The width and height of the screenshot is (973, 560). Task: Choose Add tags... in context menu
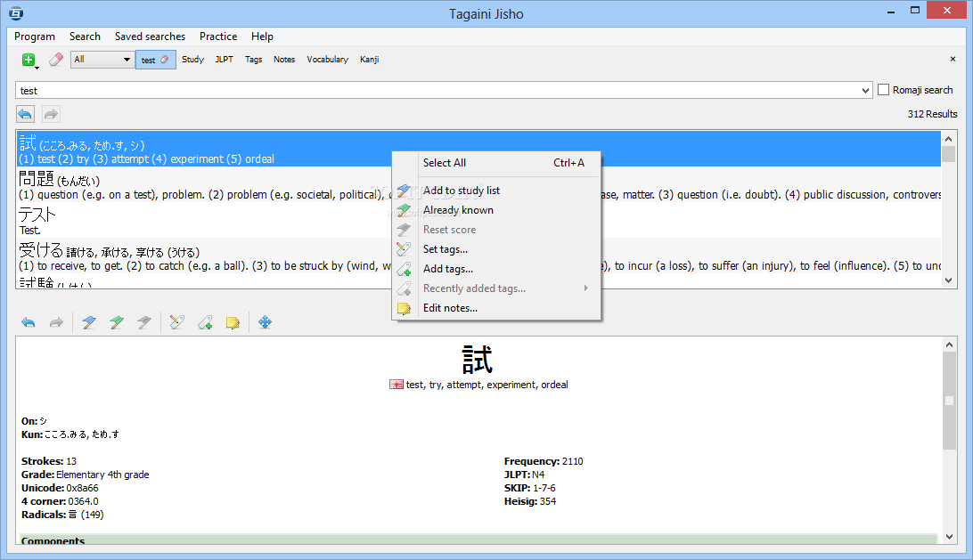(496, 269)
